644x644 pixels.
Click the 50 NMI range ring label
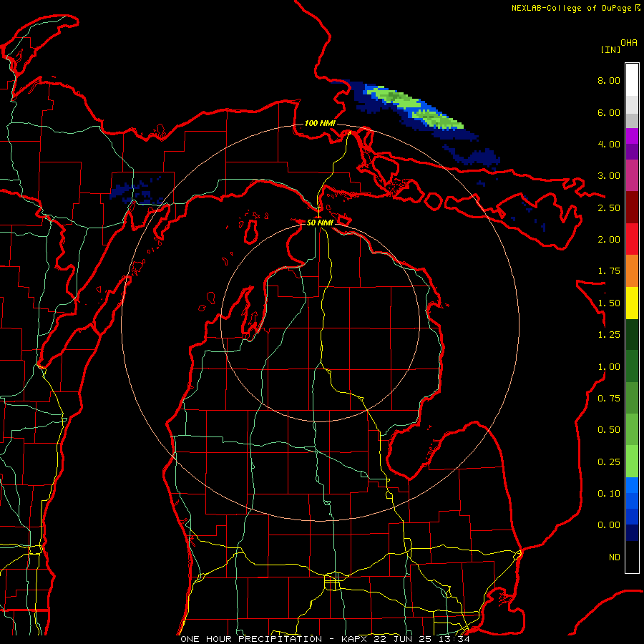click(320, 223)
